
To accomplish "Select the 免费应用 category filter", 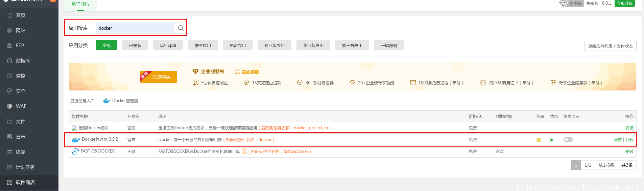I will click(x=238, y=45).
